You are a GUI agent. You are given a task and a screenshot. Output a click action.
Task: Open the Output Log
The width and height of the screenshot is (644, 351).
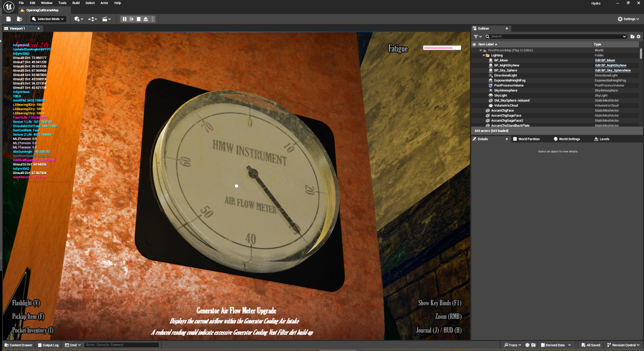(x=48, y=345)
